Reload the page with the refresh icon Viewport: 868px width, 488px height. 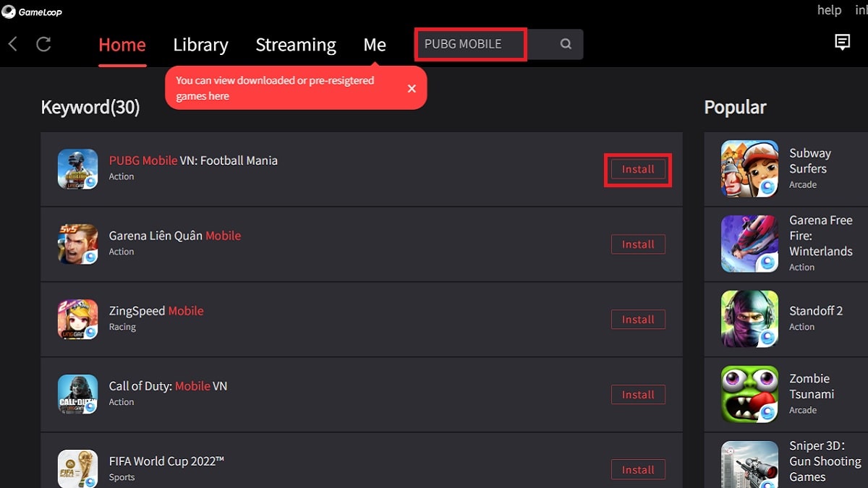click(x=43, y=44)
